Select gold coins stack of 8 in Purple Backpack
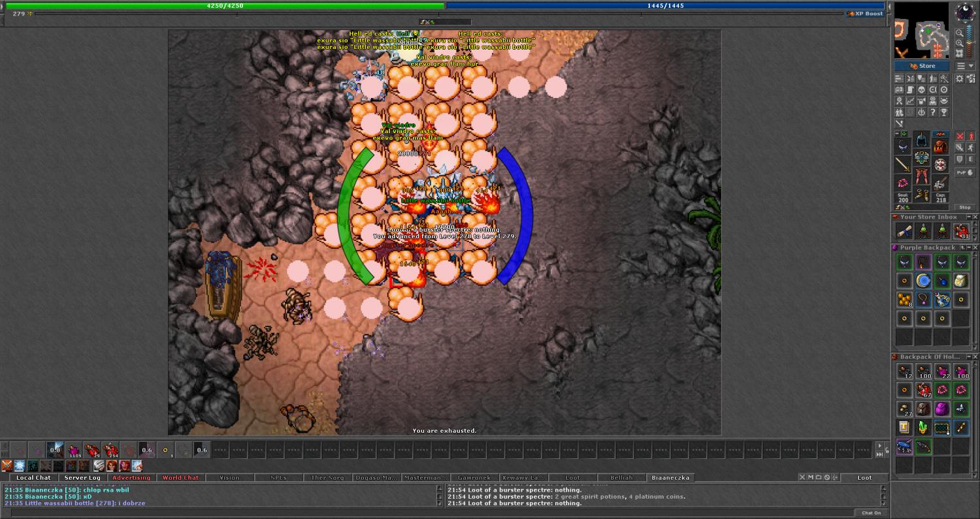The image size is (980, 519). pyautogui.click(x=904, y=300)
